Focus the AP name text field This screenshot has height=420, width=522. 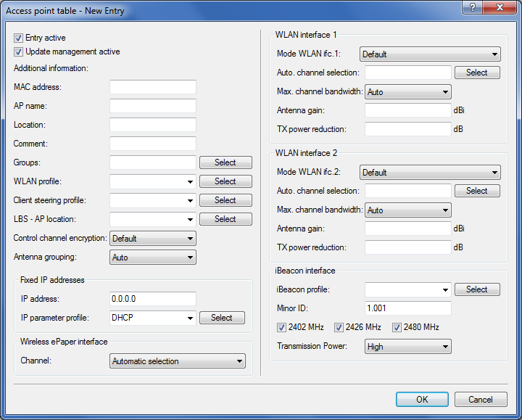point(153,106)
